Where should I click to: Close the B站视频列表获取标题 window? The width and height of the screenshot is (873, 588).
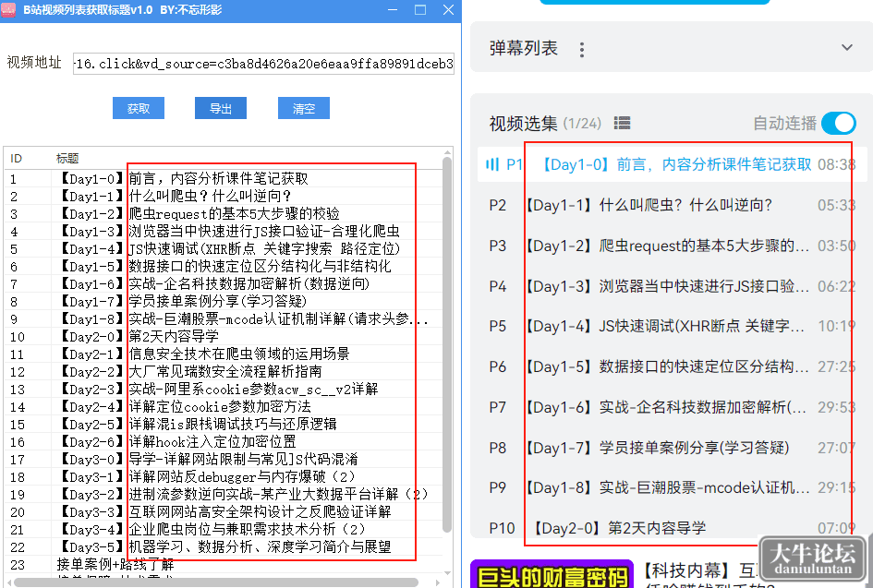point(448,10)
